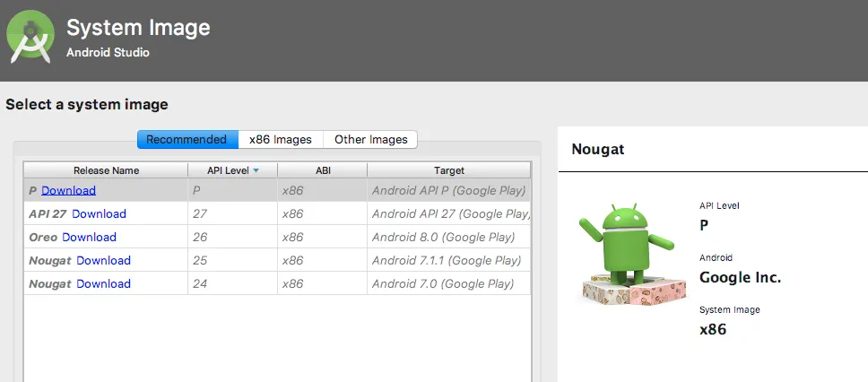
Task: Click API level 27 cell
Action: (x=232, y=213)
